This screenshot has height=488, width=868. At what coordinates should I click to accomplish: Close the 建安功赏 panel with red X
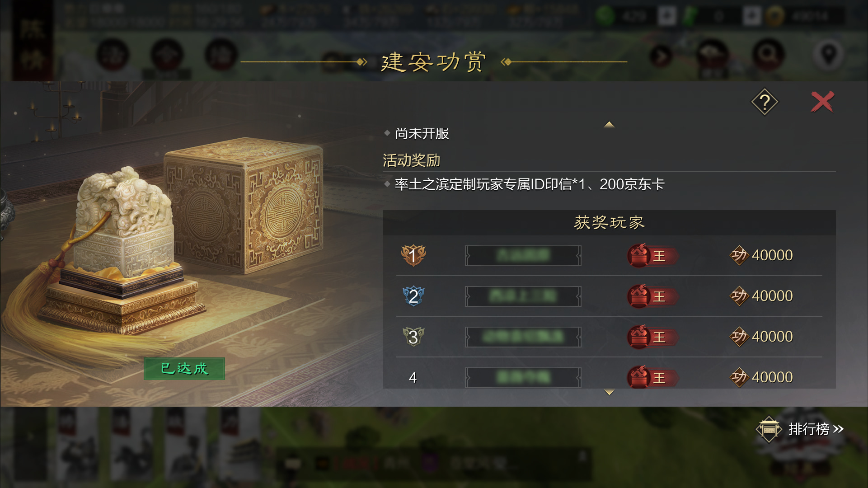coord(822,102)
